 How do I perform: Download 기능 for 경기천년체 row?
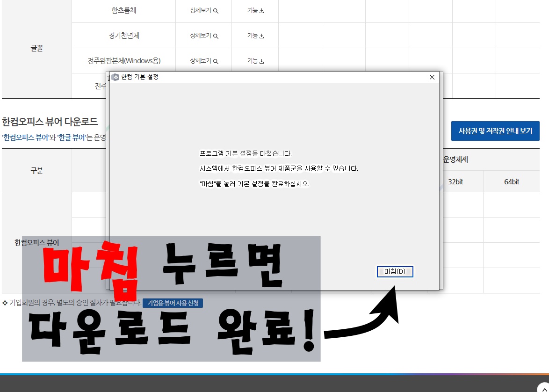click(x=255, y=36)
